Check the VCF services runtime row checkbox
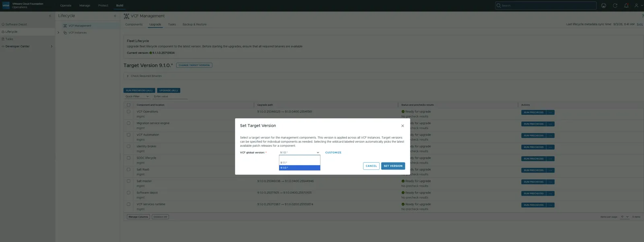Image resolution: width=644 pixels, height=242 pixels. click(x=128, y=204)
